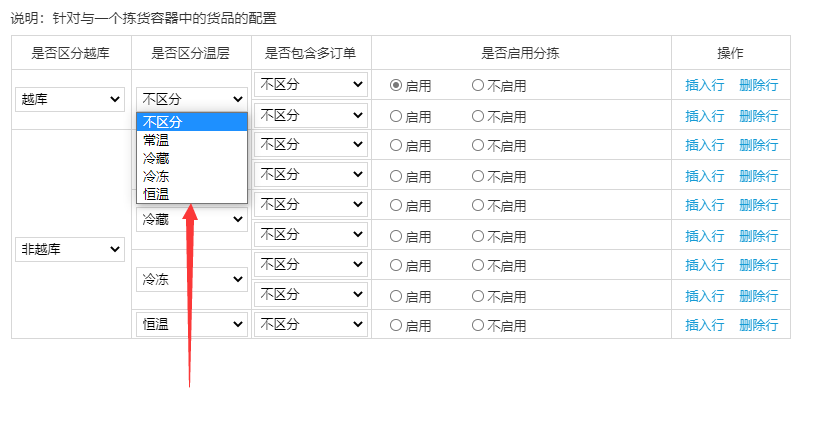Expand the 冷冻 temperature layer dropdown
Screen dimensions: 816x421
click(x=192, y=279)
